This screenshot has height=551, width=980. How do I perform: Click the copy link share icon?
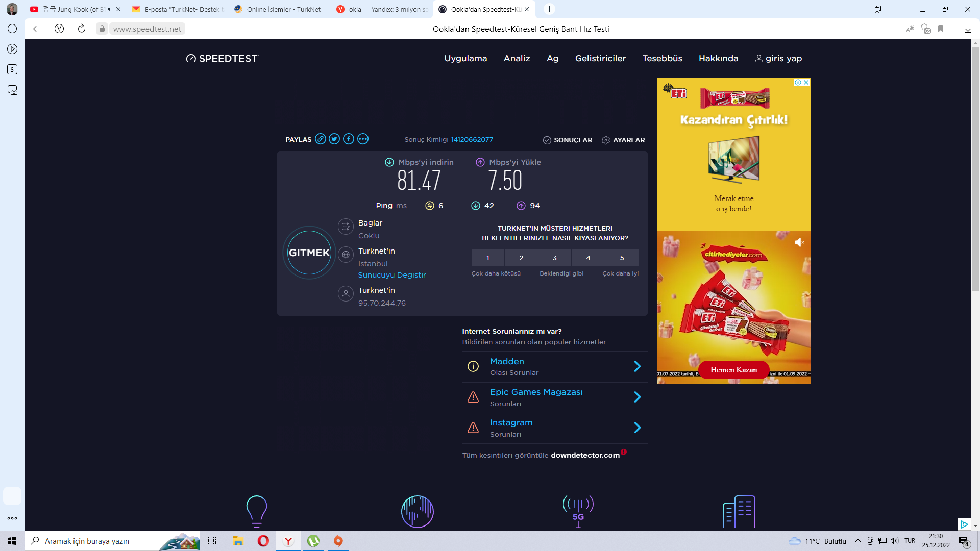[x=321, y=139]
